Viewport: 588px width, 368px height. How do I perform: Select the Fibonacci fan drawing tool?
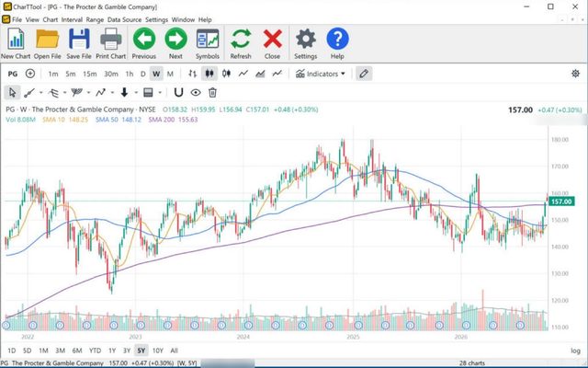click(77, 92)
